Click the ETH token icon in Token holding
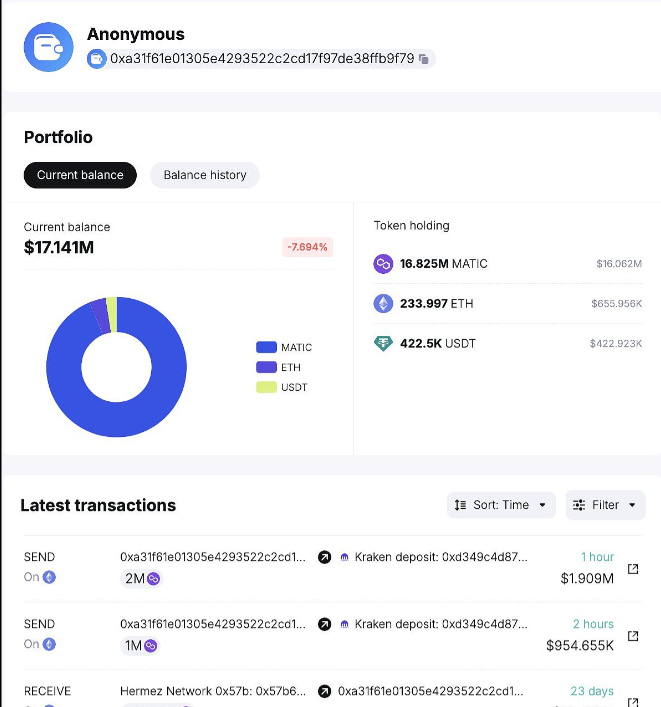Image resolution: width=661 pixels, height=707 pixels. pyautogui.click(x=383, y=303)
